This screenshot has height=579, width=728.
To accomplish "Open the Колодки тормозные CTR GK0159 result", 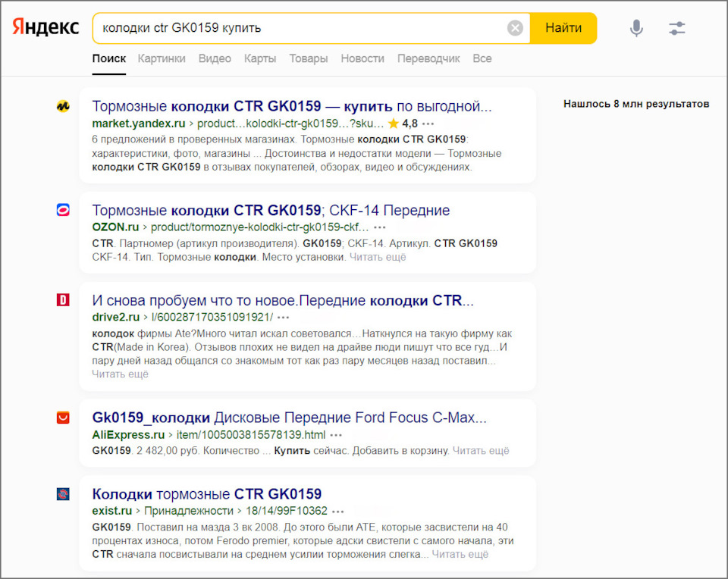I will 206,494.
